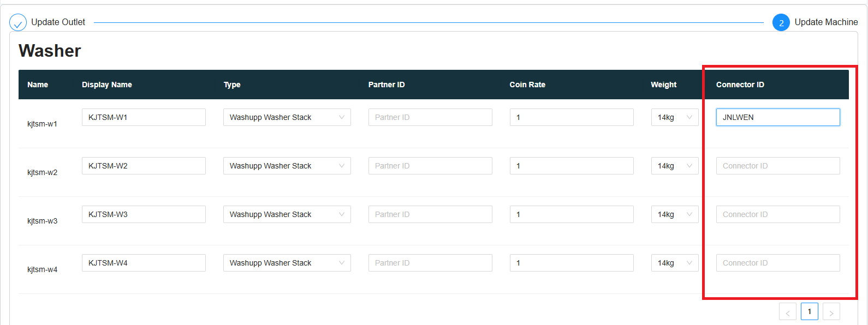The width and height of the screenshot is (868, 325).
Task: Click the kjtsm-w3 name cell
Action: click(x=42, y=221)
